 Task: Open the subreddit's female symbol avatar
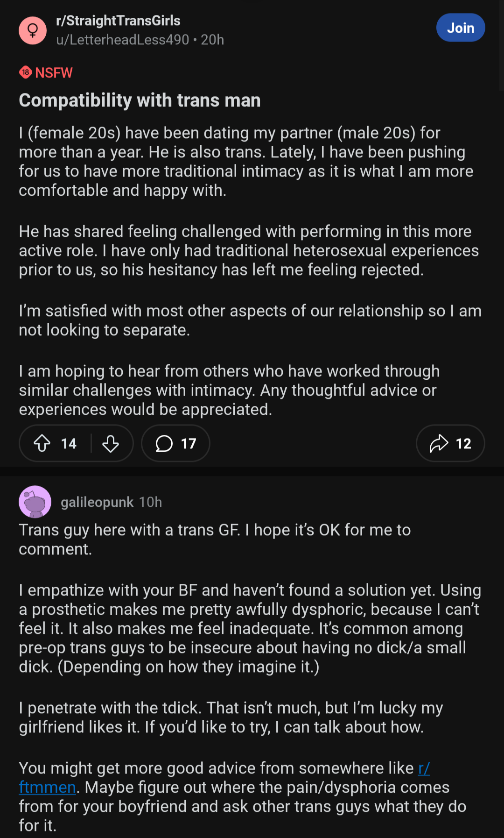pyautogui.click(x=33, y=30)
